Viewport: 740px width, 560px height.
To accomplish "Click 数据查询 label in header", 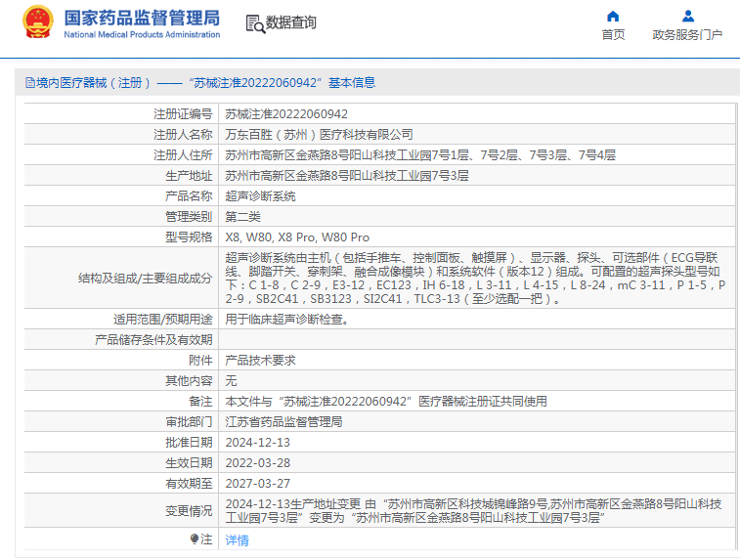I will point(290,22).
